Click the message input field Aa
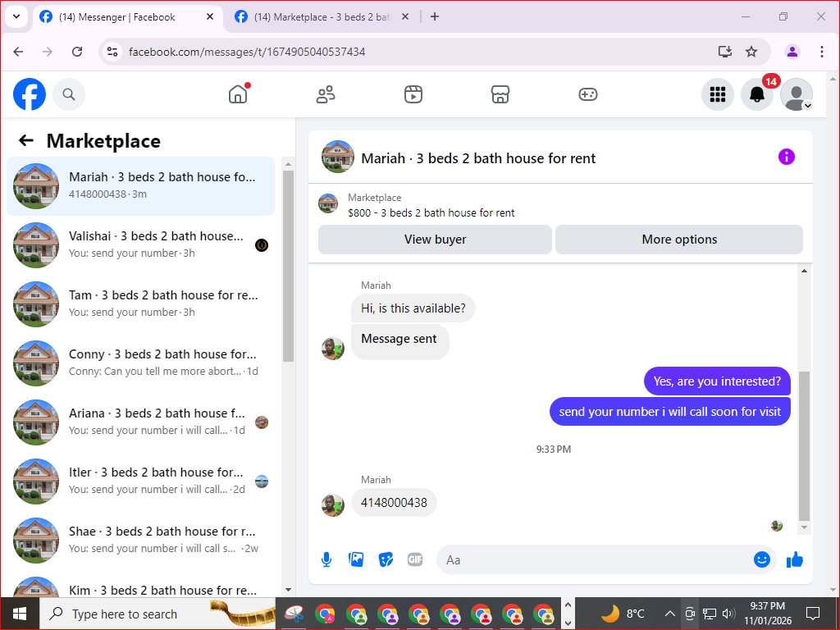 pyautogui.click(x=595, y=559)
